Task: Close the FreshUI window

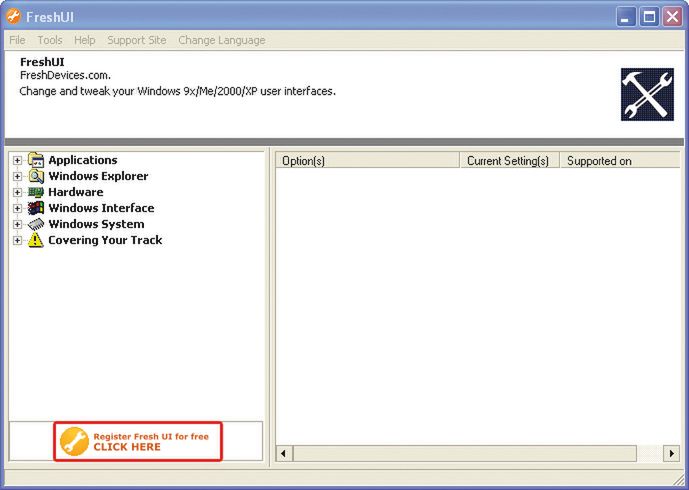Action: click(x=672, y=17)
